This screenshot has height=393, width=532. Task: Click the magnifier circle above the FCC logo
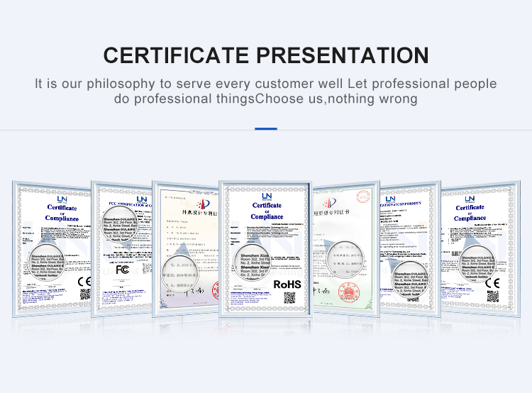pyautogui.click(x=119, y=224)
